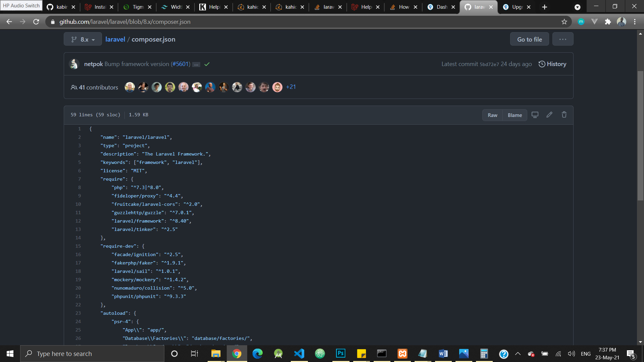The image size is (644, 362).
Task: Click the pencil edit file icon
Action: (x=549, y=115)
